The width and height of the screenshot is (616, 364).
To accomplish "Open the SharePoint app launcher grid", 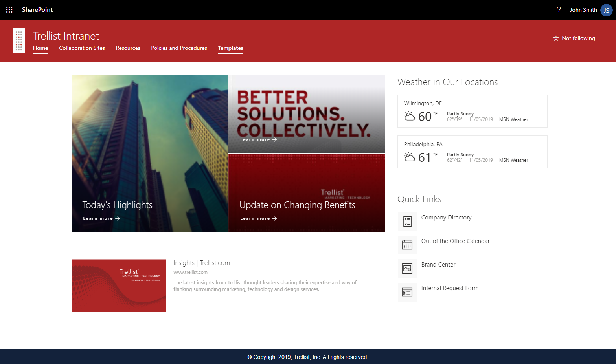I will (9, 10).
